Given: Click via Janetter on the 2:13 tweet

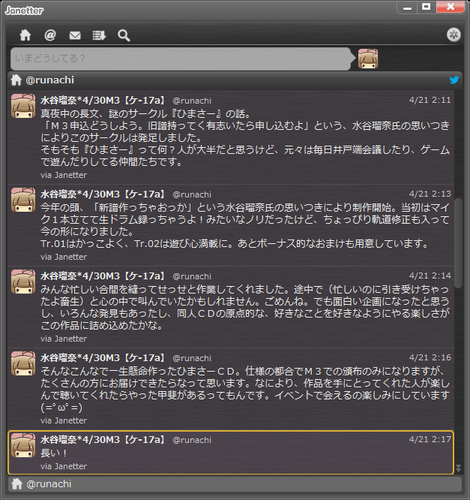Looking at the screenshot, I should point(64,257).
